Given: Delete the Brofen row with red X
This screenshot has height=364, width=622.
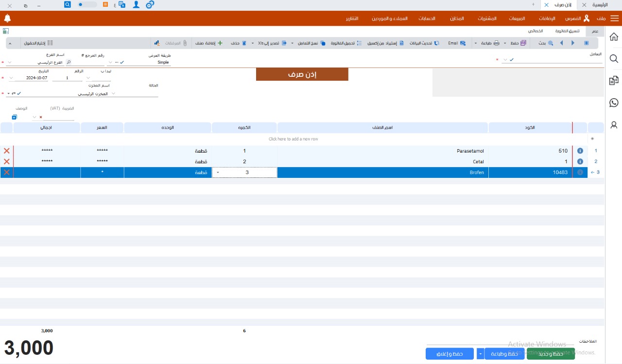Looking at the screenshot, I should (x=7, y=172).
